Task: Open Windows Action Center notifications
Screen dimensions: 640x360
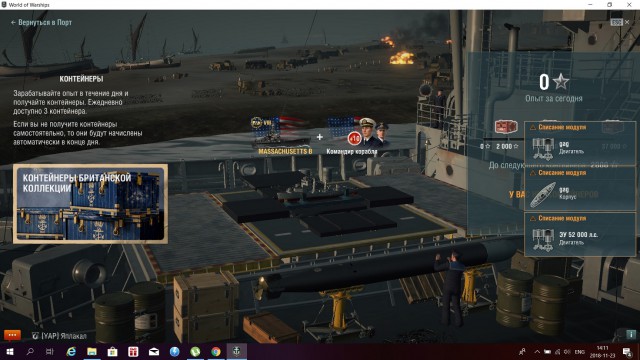Action: click(627, 351)
